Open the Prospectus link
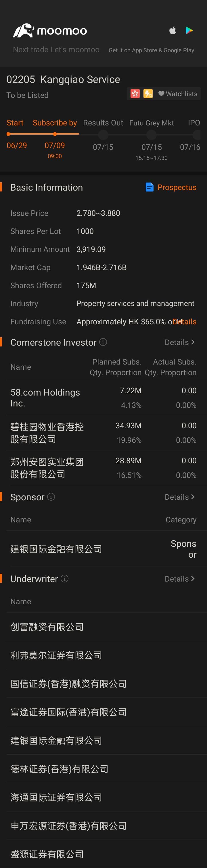The image size is (207, 868). (x=177, y=187)
